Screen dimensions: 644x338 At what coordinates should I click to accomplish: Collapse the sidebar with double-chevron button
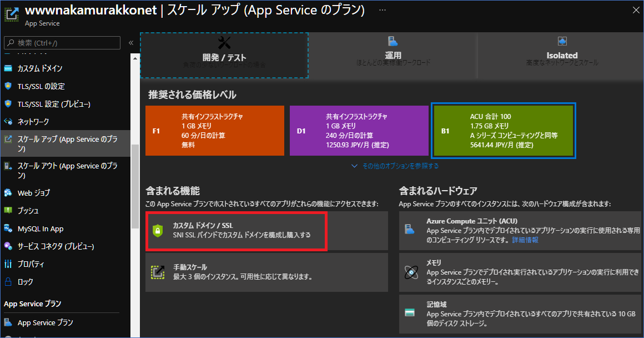point(131,43)
